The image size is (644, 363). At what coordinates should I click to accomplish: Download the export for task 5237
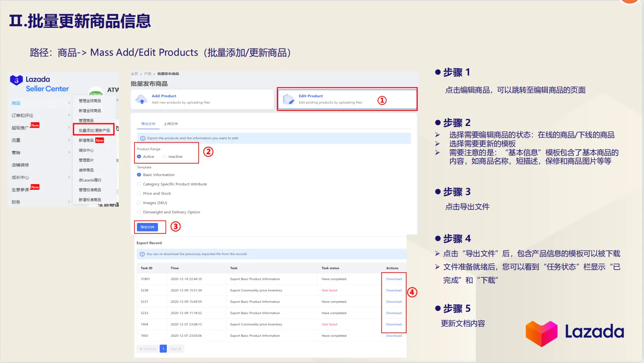(x=394, y=302)
